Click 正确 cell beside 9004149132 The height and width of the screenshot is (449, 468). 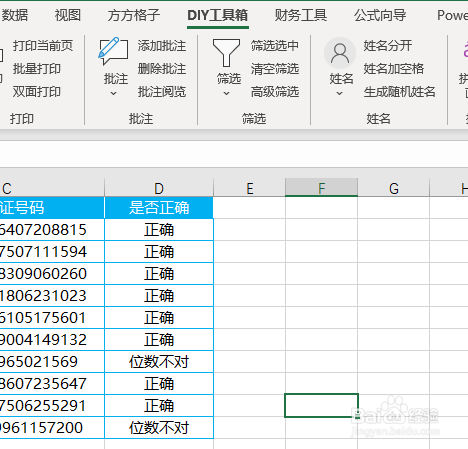[159, 340]
